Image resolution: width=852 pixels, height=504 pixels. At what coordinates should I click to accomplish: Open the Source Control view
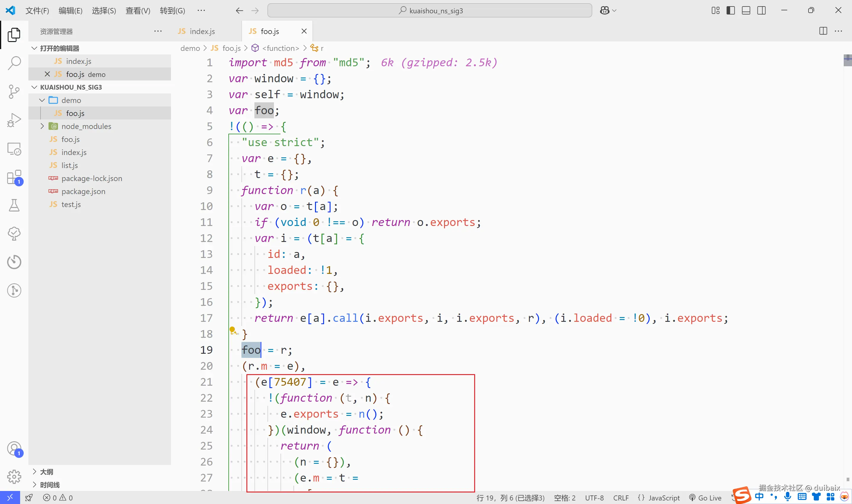14,91
